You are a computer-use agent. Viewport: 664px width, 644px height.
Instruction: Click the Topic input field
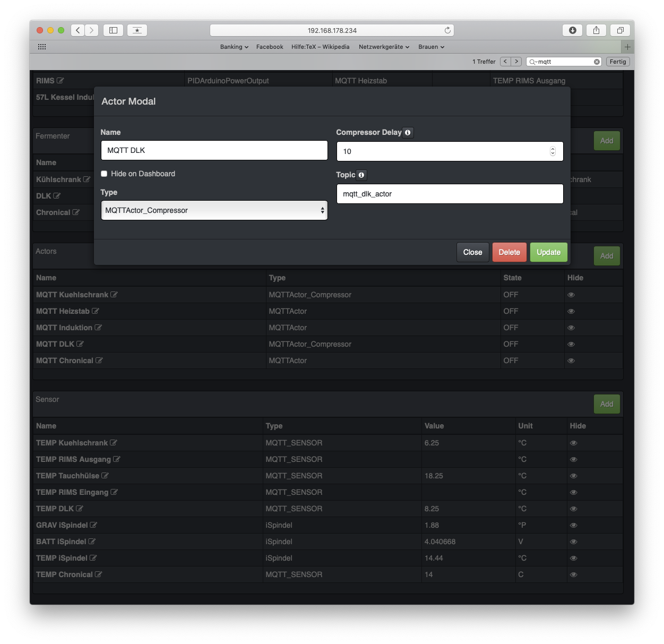pyautogui.click(x=450, y=194)
